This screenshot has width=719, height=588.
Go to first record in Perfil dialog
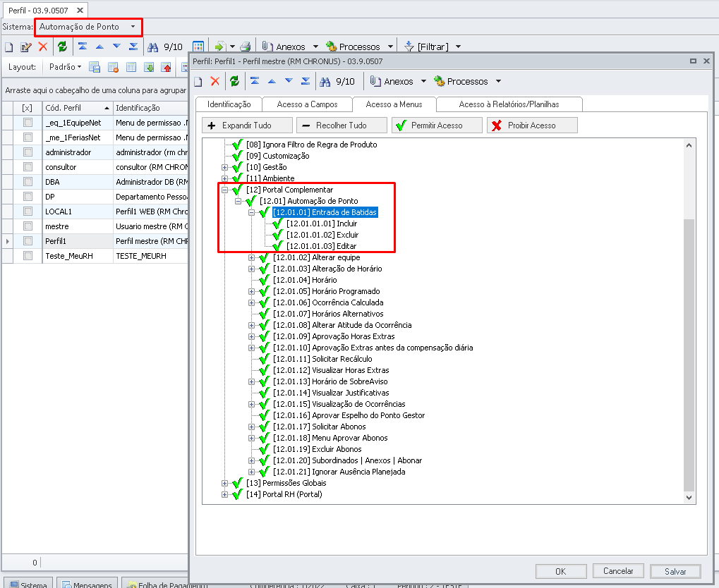click(255, 81)
